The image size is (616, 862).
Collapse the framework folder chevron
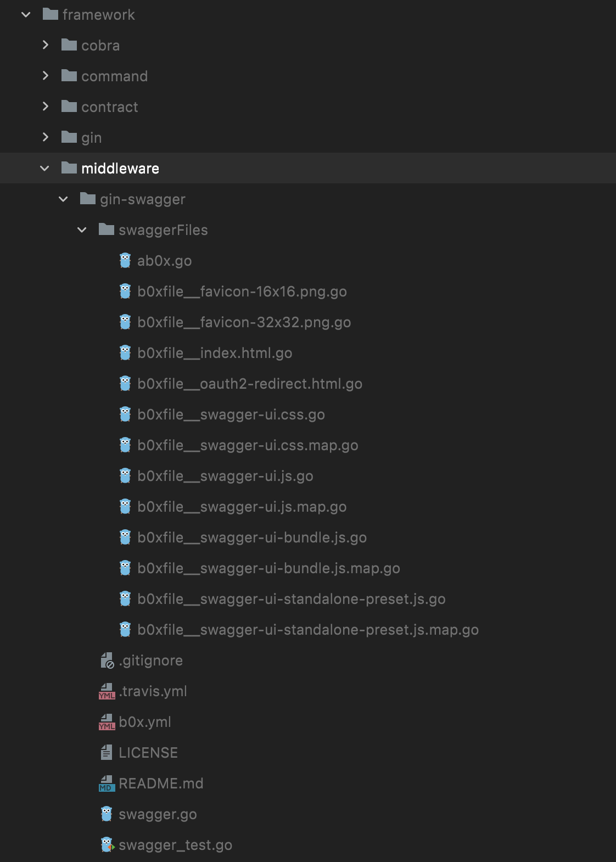pos(26,15)
